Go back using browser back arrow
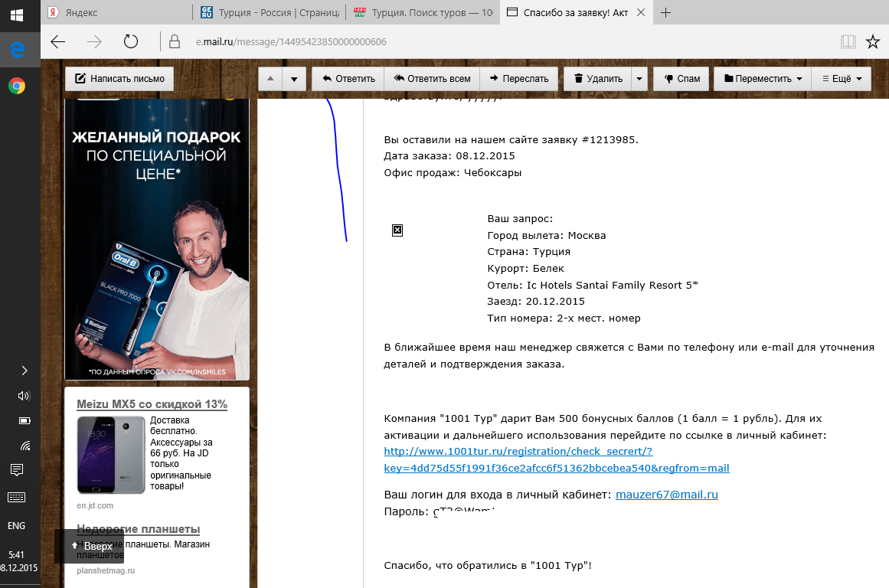 58,42
